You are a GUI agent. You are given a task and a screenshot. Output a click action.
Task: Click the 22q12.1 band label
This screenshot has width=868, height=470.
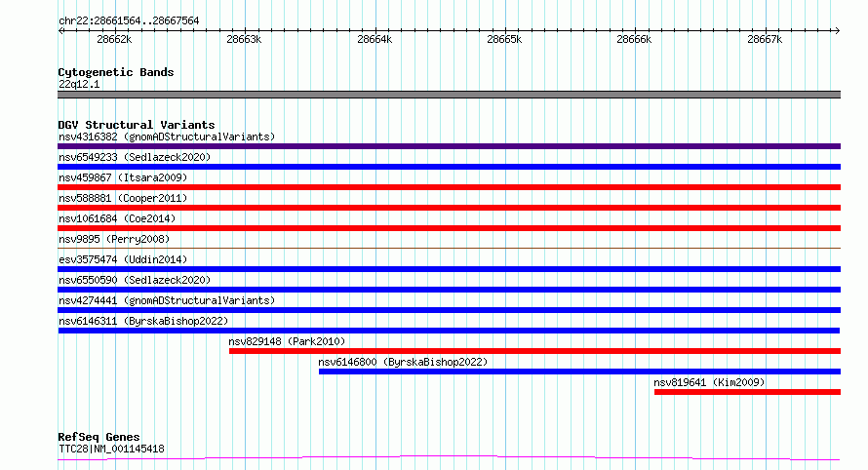tap(79, 84)
